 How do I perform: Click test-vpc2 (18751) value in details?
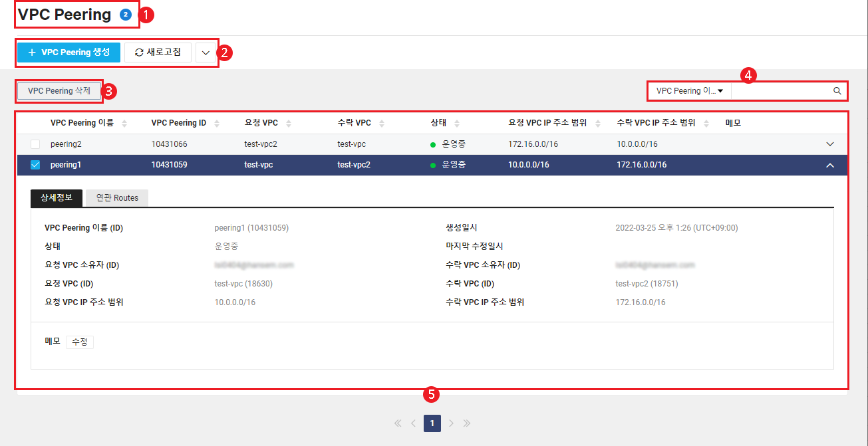tap(647, 284)
